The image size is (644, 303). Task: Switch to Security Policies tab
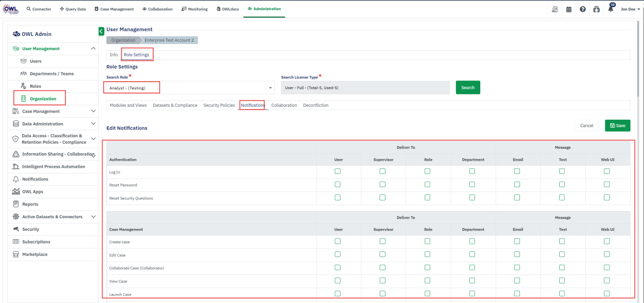pos(219,105)
